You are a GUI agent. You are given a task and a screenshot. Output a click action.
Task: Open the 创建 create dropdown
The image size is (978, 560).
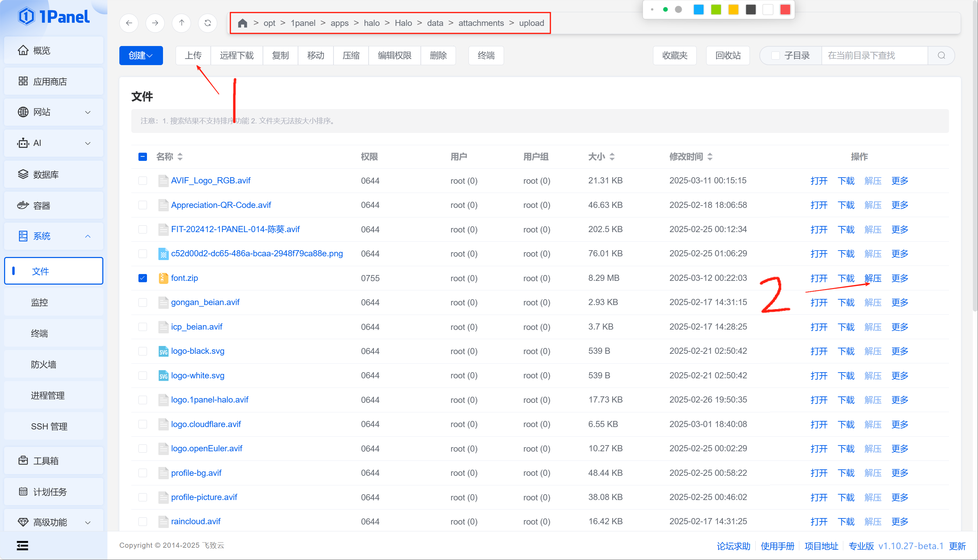141,56
